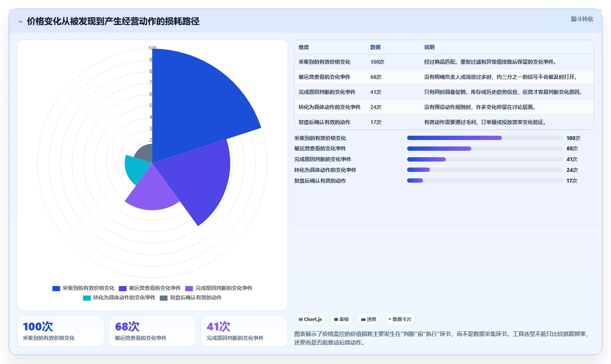Screen dimensions: 611x364
Task: Toggle legend swatch 采集到的有效价格变化
Action: coord(56,288)
